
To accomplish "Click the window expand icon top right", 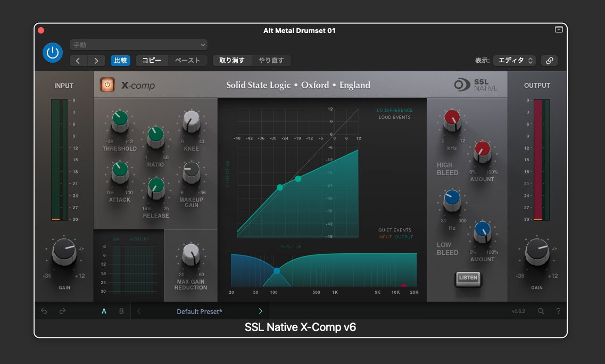I will pos(559,30).
